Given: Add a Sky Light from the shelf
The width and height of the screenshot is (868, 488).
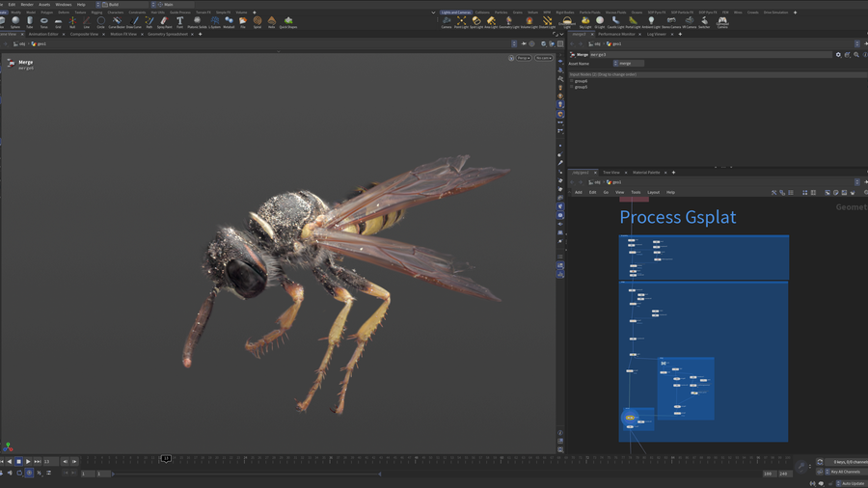Looking at the screenshot, I should tap(585, 22).
